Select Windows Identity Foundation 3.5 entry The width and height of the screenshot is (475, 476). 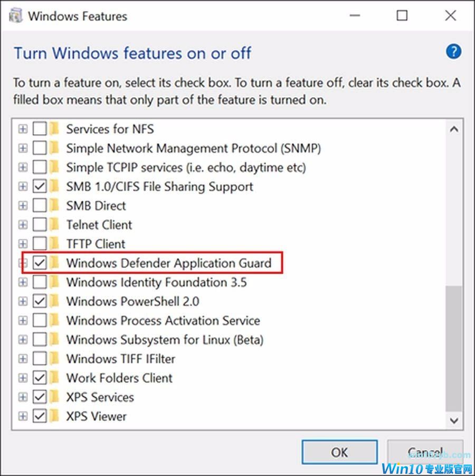click(x=156, y=282)
